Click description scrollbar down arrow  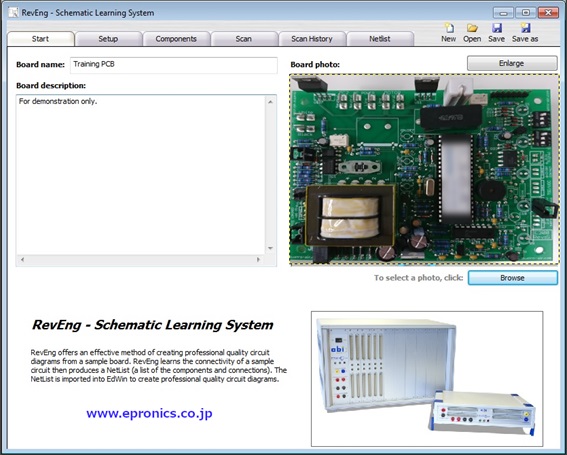[270, 248]
